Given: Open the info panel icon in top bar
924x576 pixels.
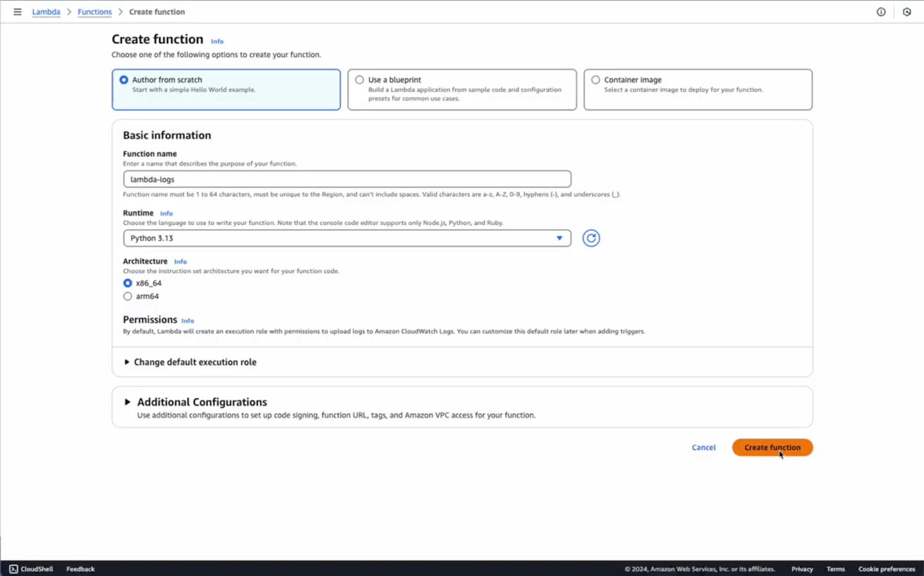Looking at the screenshot, I should 881,12.
